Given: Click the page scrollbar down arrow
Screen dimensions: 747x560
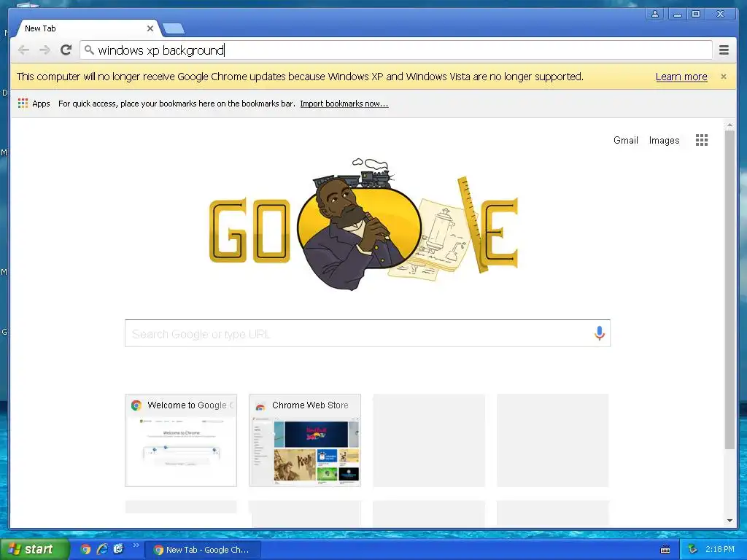Looking at the screenshot, I should click(729, 521).
